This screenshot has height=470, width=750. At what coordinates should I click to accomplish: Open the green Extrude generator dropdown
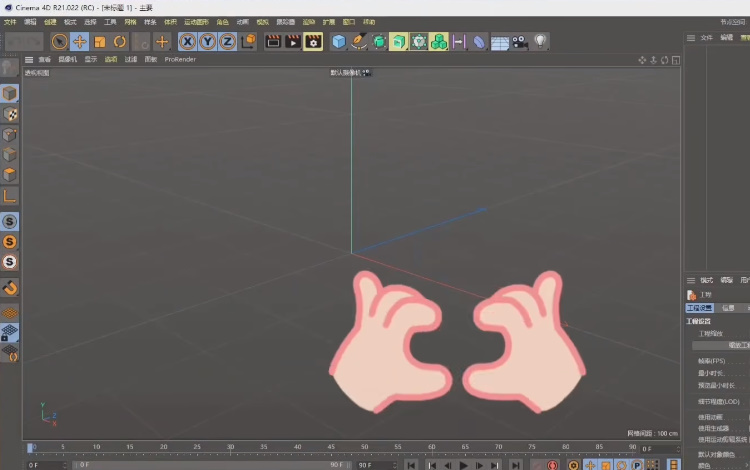[398, 42]
